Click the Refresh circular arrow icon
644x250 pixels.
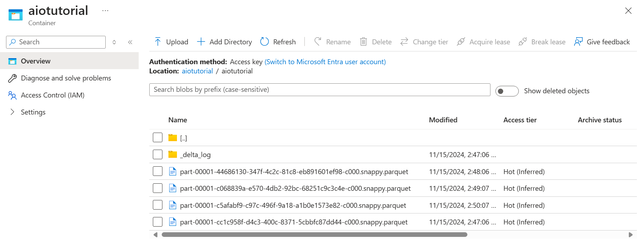(265, 42)
